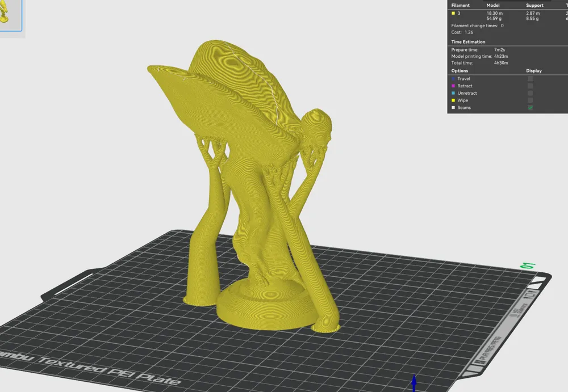Click the 'Wipe' option label
Screen dimensions: 568x392
pyautogui.click(x=462, y=100)
